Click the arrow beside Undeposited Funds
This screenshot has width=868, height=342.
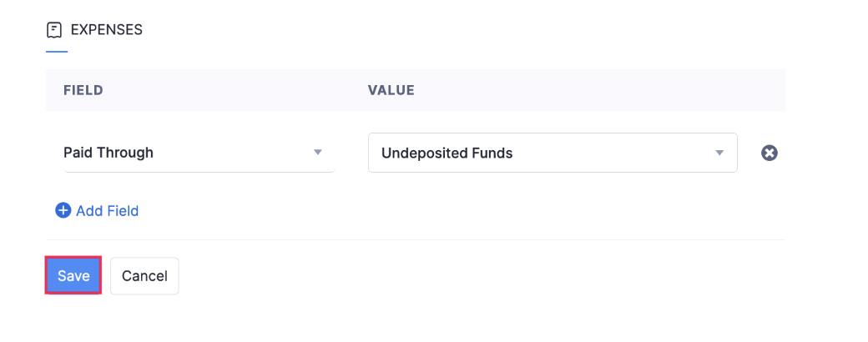point(719,153)
